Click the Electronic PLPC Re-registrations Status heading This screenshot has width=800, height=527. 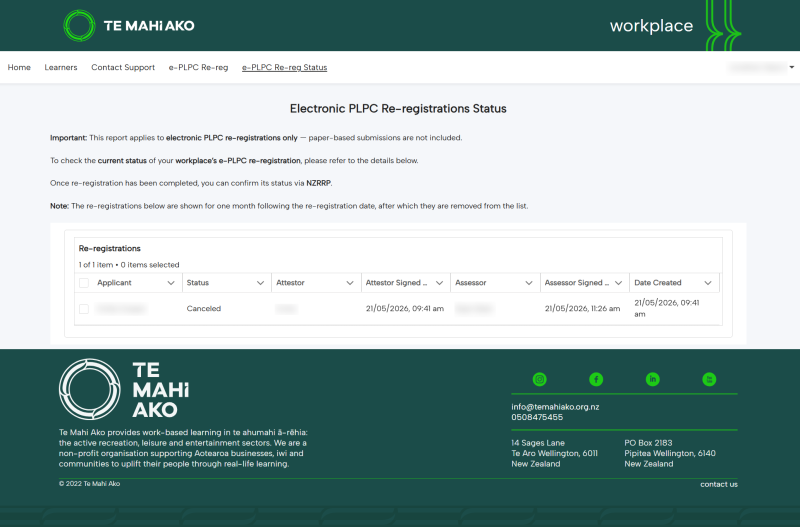(398, 109)
